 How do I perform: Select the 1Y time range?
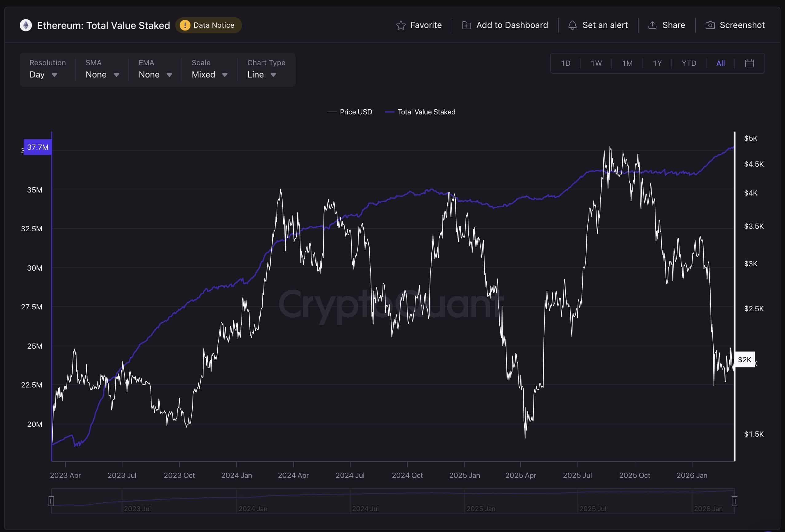click(657, 64)
